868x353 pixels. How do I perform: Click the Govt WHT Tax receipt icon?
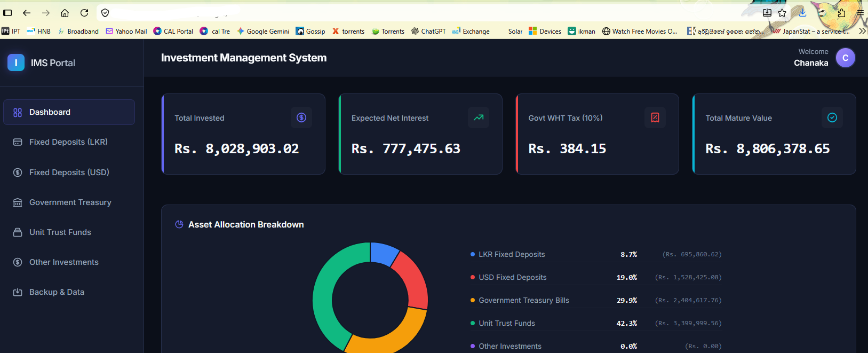(655, 117)
